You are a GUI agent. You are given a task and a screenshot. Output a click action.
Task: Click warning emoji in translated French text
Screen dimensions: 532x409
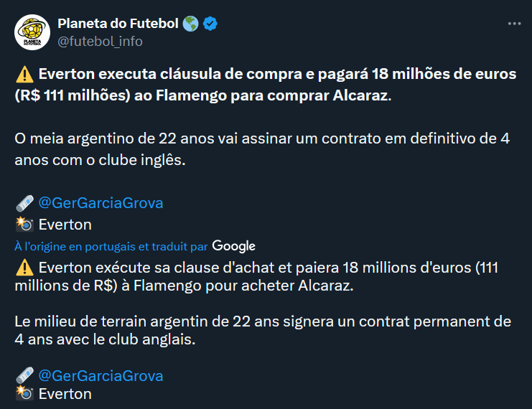(24, 268)
